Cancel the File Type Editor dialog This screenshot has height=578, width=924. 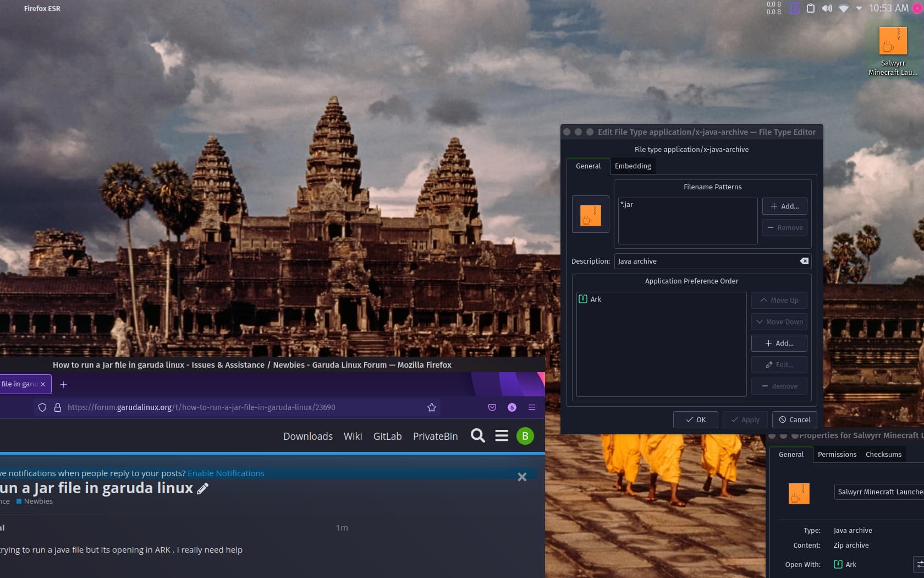(795, 419)
